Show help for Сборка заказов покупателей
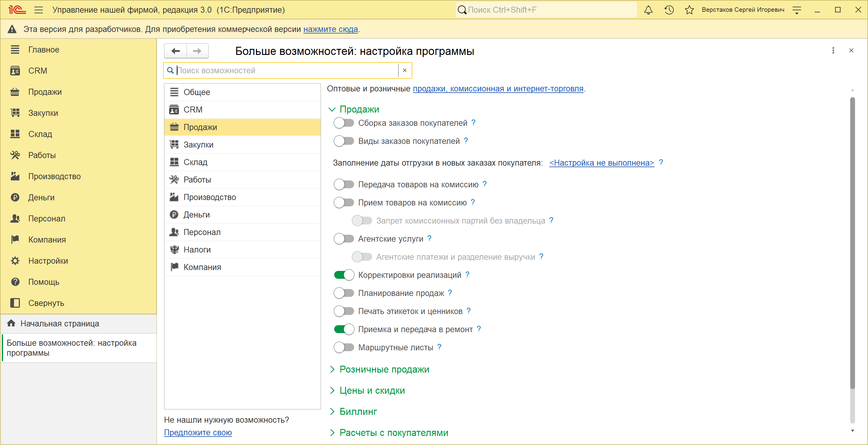The image size is (868, 445). [474, 123]
